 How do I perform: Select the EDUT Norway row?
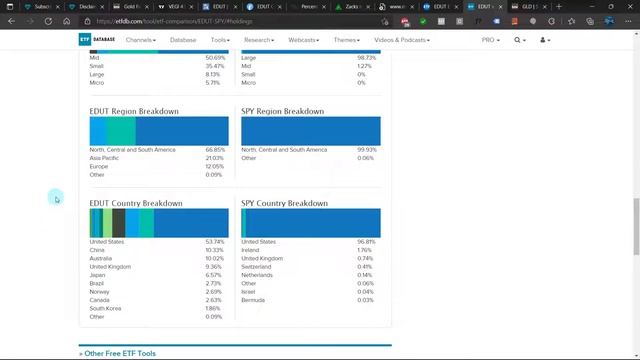click(157, 292)
